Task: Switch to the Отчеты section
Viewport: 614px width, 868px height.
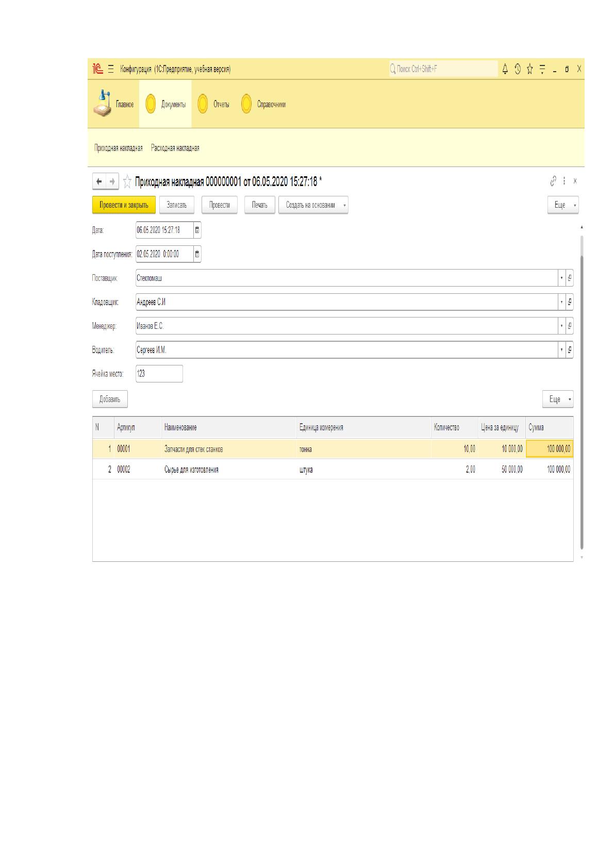Action: tap(214, 104)
